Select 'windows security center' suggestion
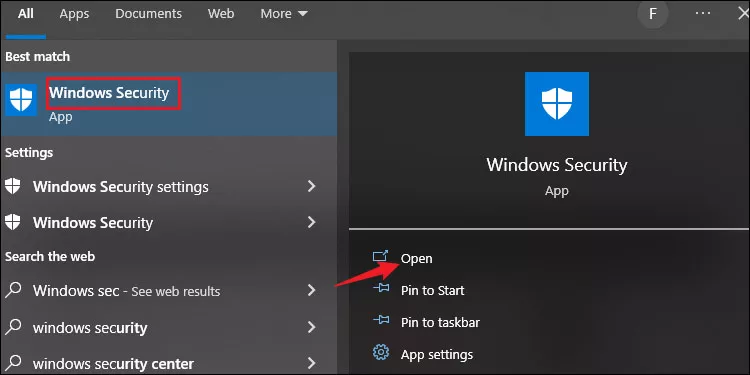Image resolution: width=750 pixels, height=375 pixels. 113,364
